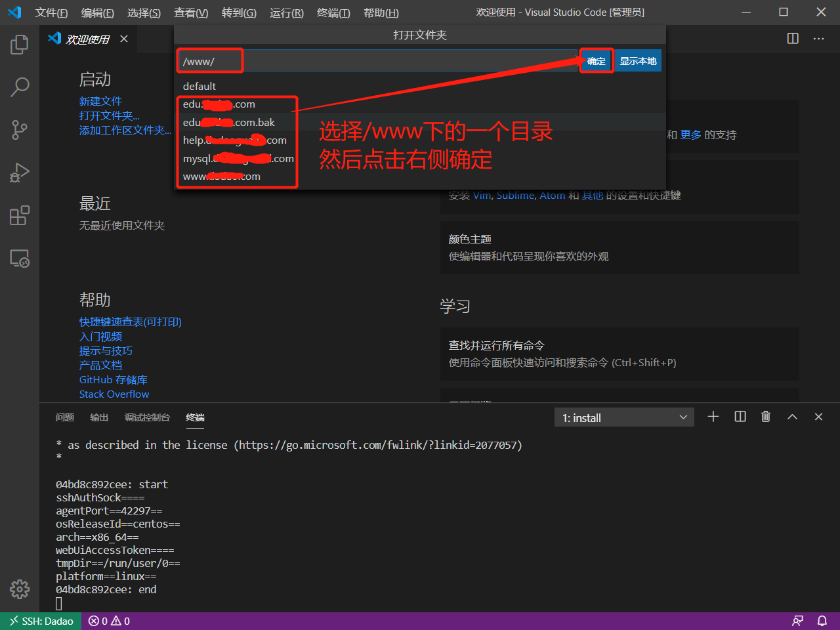Open the Source Control view
Screen dimensions: 840x630
20,129
